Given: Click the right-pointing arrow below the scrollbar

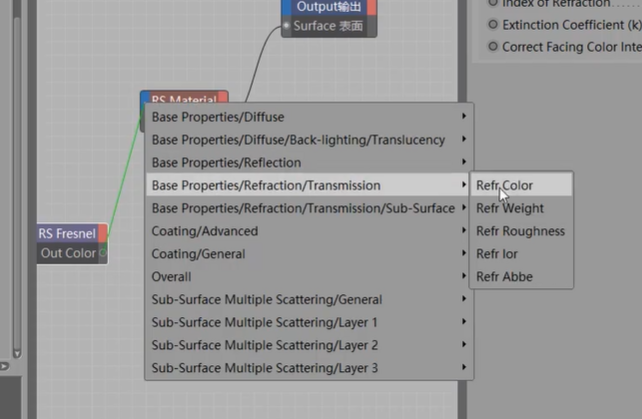Looking at the screenshot, I should (x=4, y=366).
